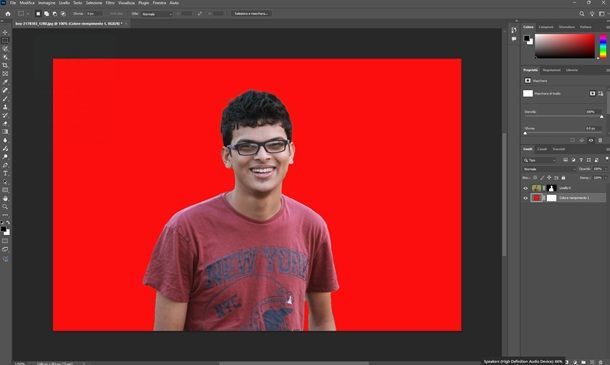Open the Modifica menu
Viewport: 610px width, 365px height.
(27, 3)
